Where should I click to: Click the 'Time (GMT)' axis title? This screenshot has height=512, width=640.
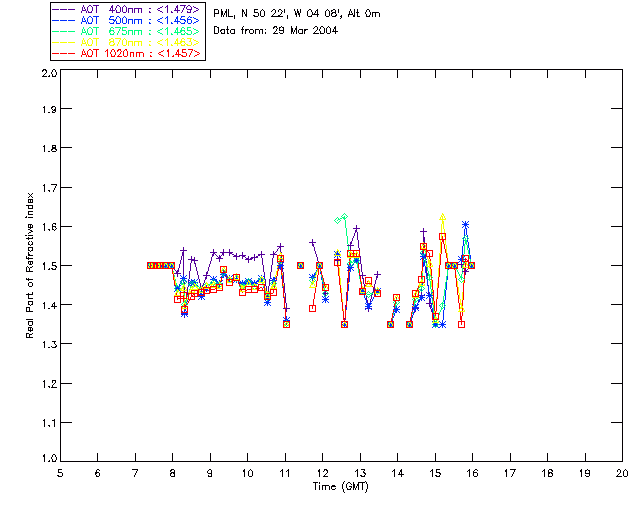(x=340, y=487)
